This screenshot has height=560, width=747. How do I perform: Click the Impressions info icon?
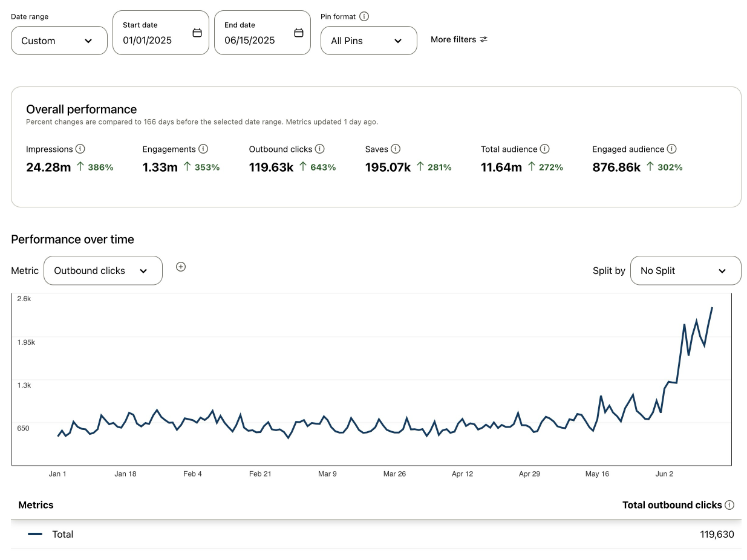(x=80, y=149)
